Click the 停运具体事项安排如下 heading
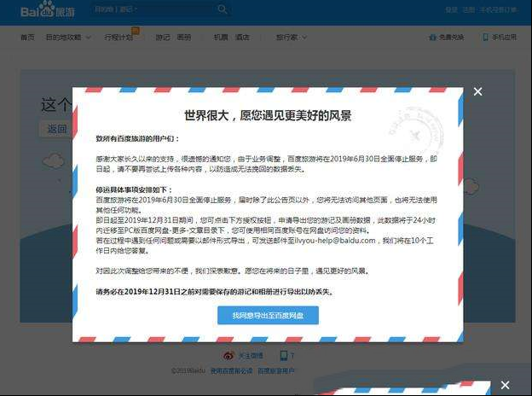Screen dimensions: 532x396 click(x=134, y=189)
